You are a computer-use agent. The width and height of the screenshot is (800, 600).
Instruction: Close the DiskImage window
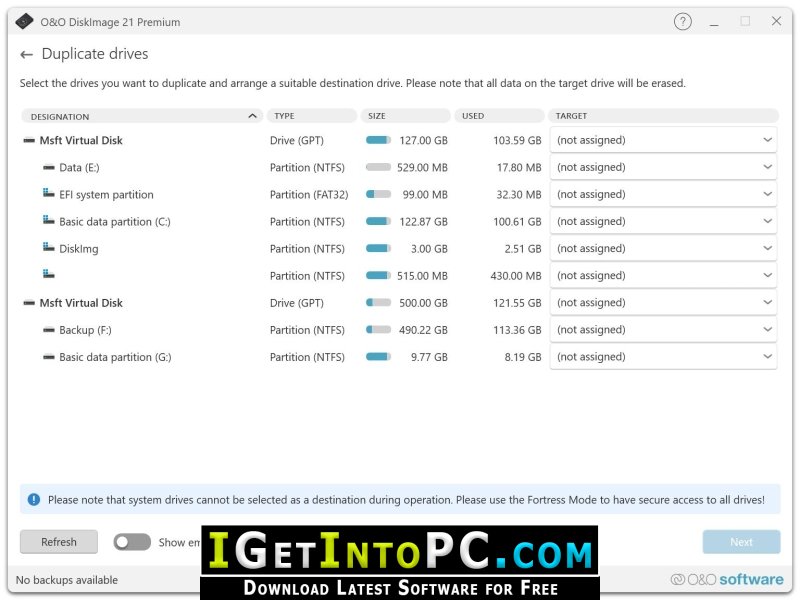click(x=776, y=21)
